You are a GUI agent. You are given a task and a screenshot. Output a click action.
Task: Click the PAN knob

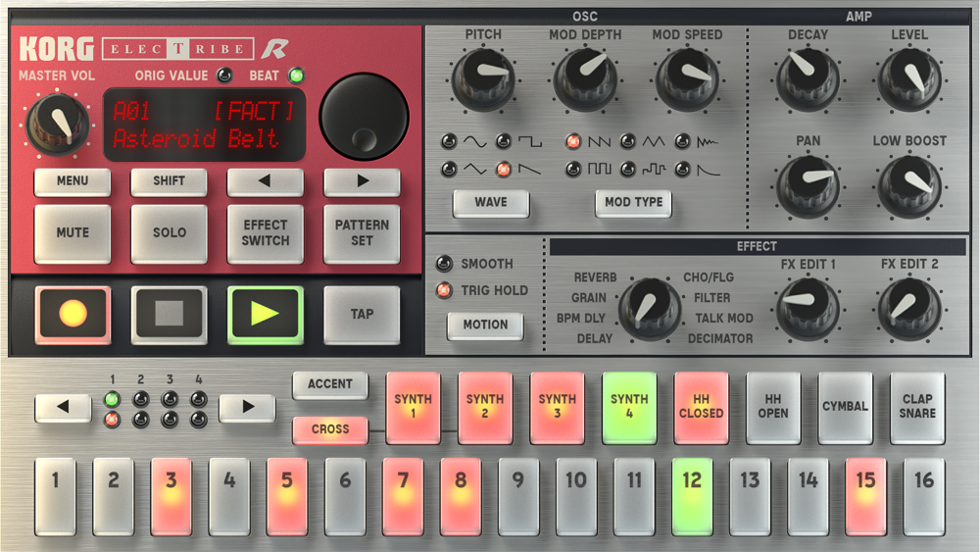coord(808,186)
